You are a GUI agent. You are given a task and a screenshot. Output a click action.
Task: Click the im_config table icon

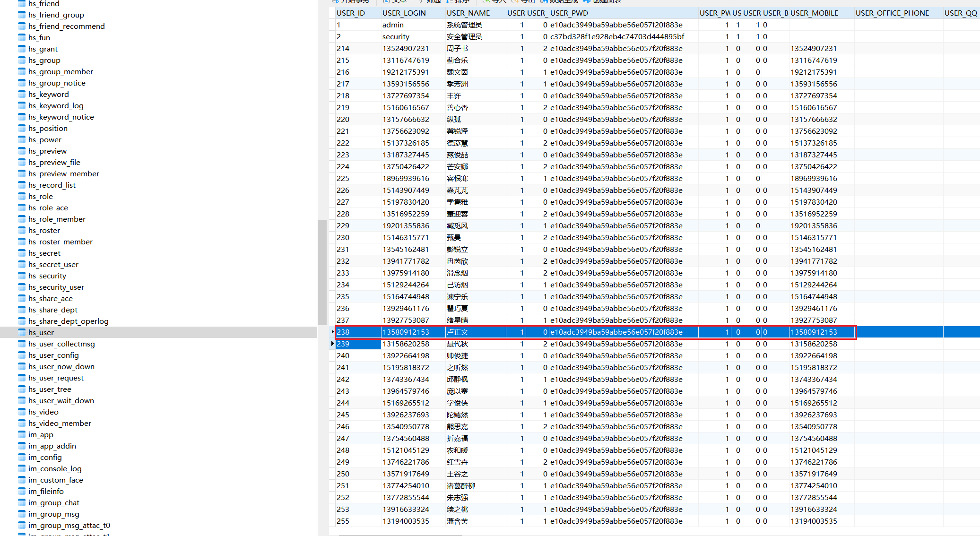(x=22, y=457)
